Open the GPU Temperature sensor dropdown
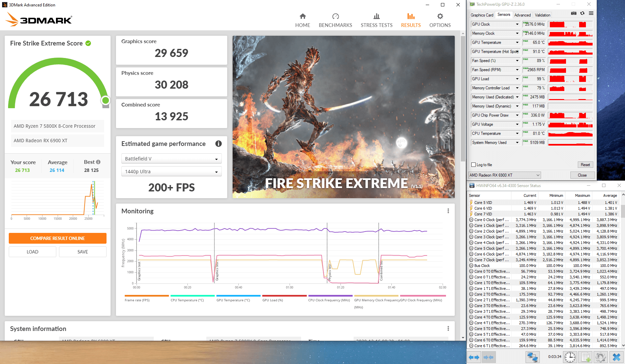Image resolution: width=625 pixels, height=364 pixels. (x=517, y=42)
